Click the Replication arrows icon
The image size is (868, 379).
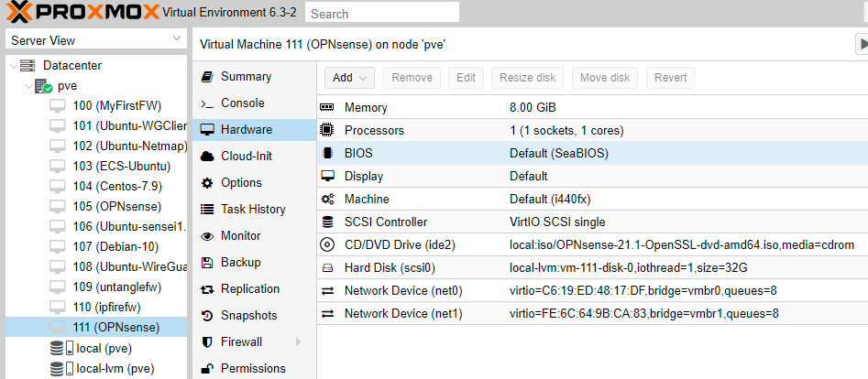tap(207, 289)
